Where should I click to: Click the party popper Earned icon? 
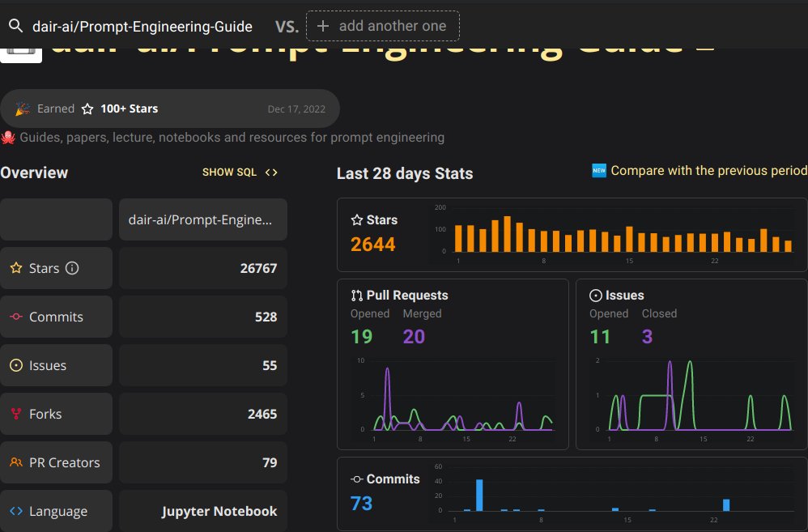22,109
